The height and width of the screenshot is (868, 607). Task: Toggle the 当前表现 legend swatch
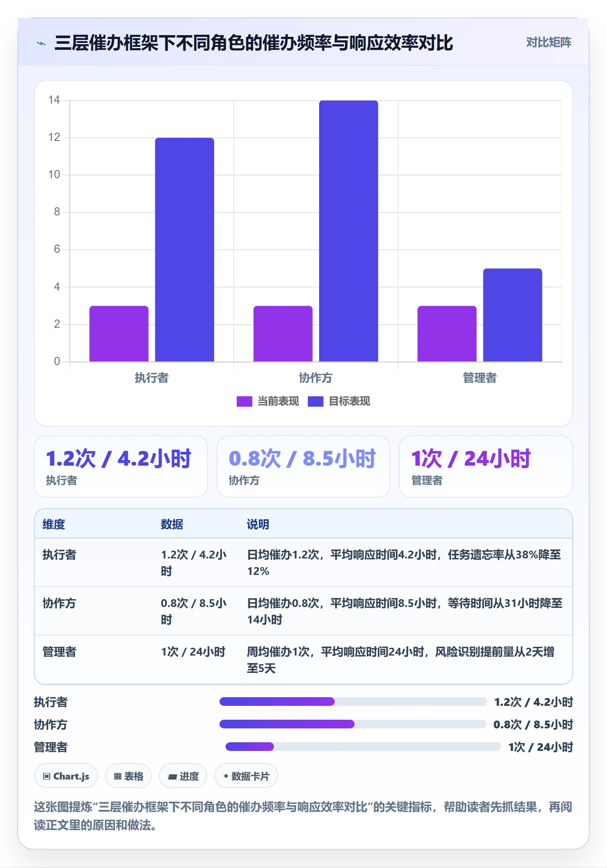(244, 401)
